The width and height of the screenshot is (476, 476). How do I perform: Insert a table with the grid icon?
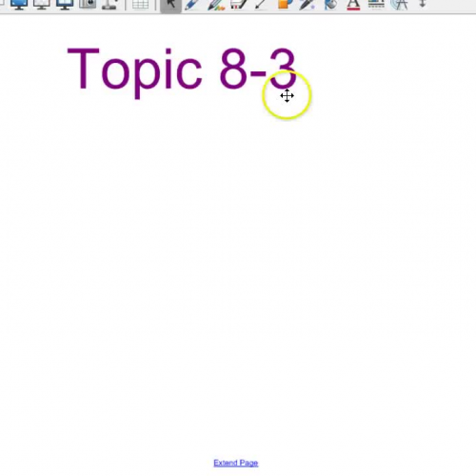click(x=140, y=5)
